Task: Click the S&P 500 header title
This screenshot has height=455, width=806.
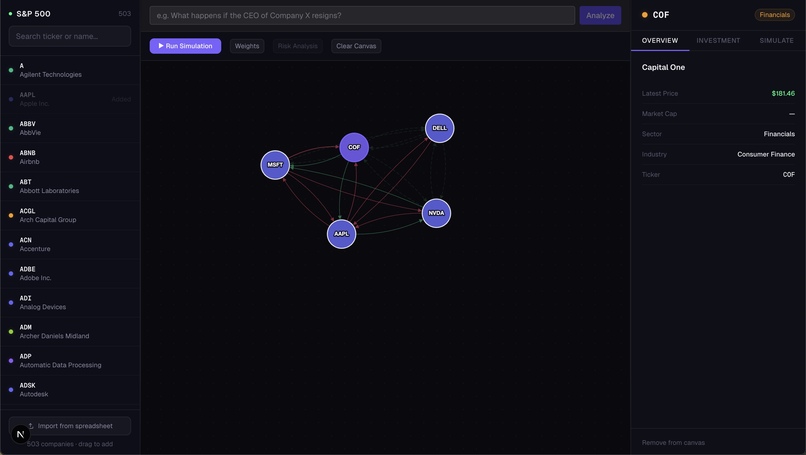Action: pyautogui.click(x=33, y=14)
